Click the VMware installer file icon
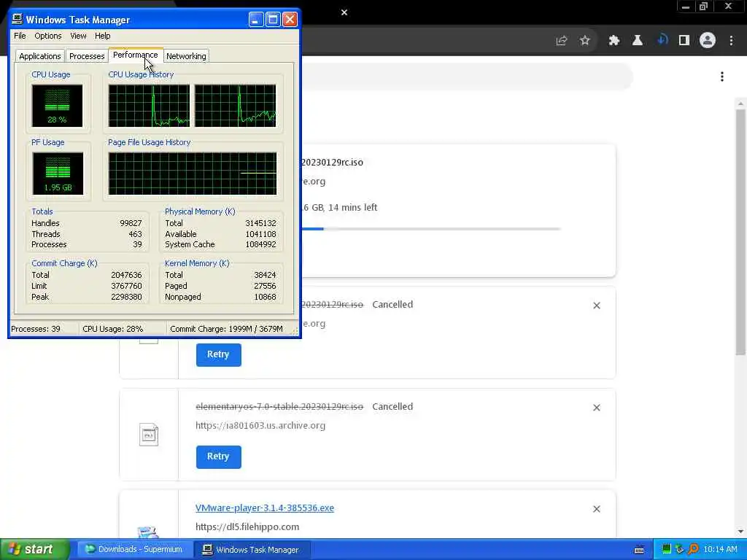 [147, 532]
